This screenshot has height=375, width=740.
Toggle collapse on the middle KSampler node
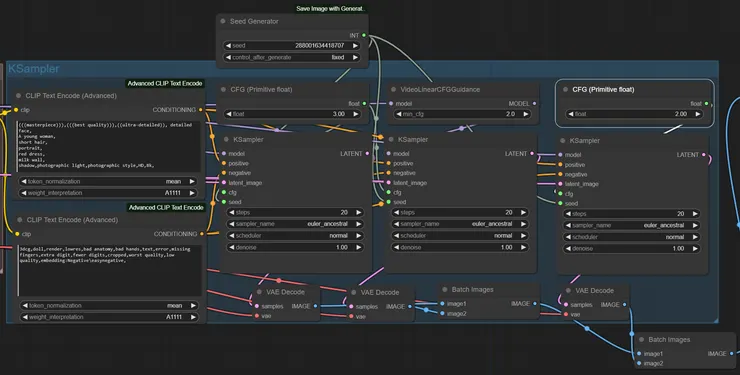(x=391, y=140)
